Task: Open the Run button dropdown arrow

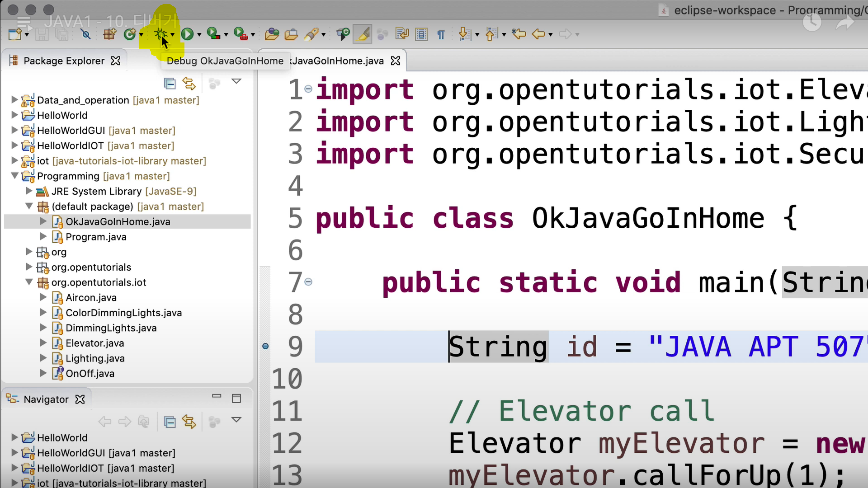Action: coord(199,35)
